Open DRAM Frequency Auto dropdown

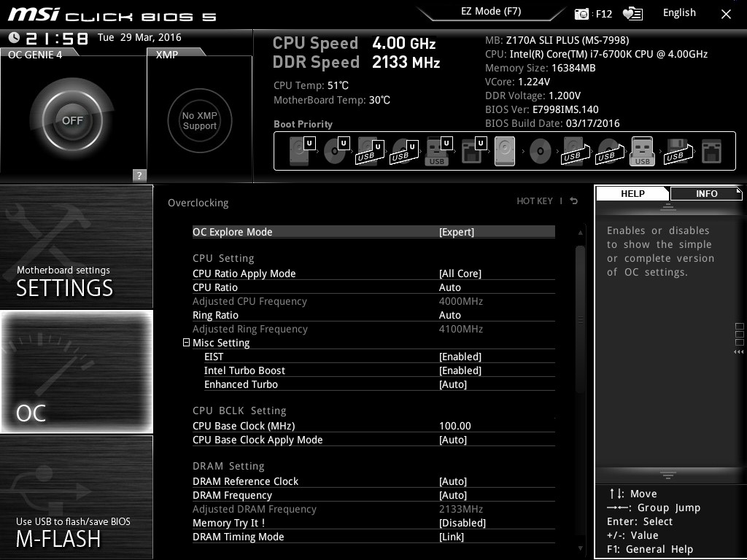373,495
